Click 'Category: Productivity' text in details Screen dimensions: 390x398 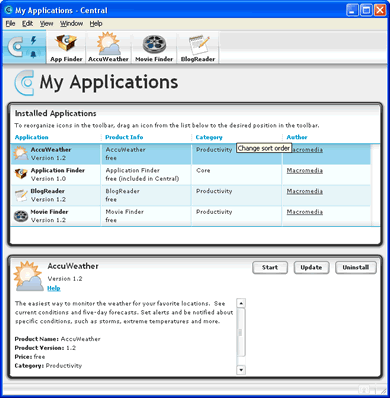point(48,366)
